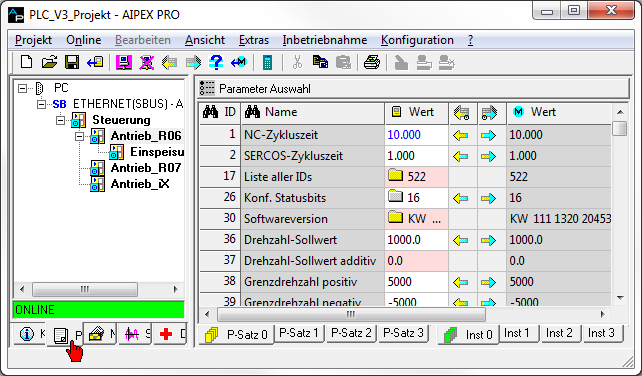Click the green ONLINE status indicator
The width and height of the screenshot is (642, 376).
pos(99,310)
